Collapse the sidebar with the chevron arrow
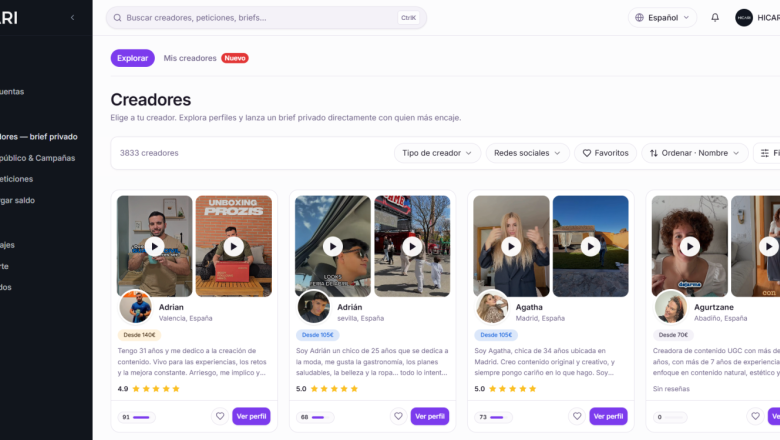Image resolution: width=780 pixels, height=440 pixels. click(73, 17)
